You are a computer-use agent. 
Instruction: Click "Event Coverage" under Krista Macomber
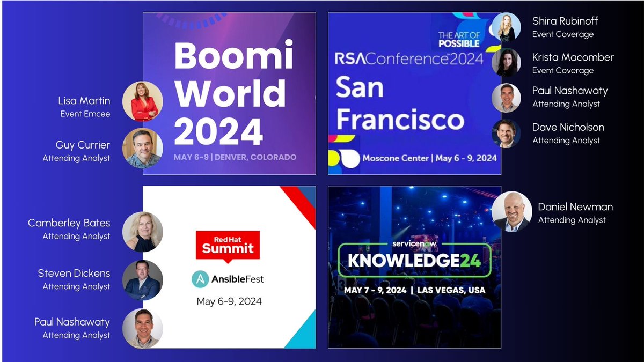[563, 70]
